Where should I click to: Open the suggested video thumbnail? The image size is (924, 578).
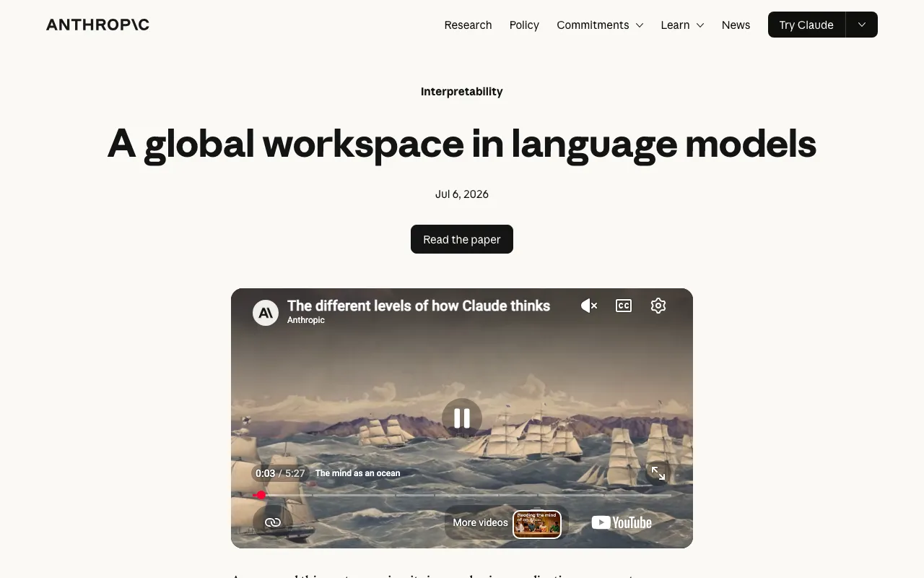coord(537,524)
